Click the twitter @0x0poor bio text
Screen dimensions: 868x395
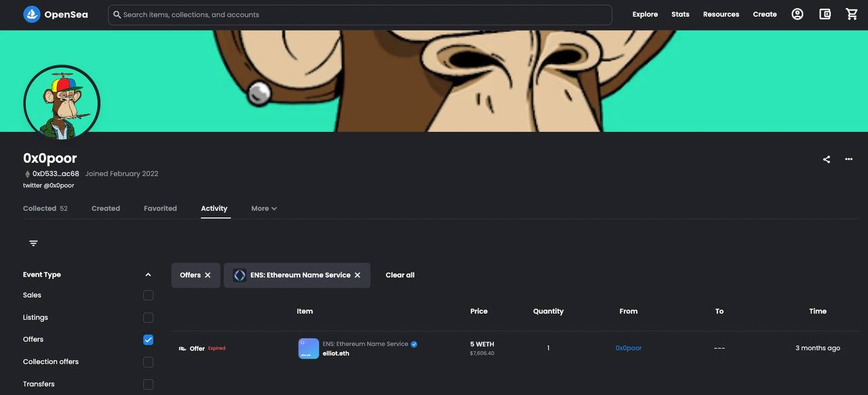pyautogui.click(x=49, y=185)
